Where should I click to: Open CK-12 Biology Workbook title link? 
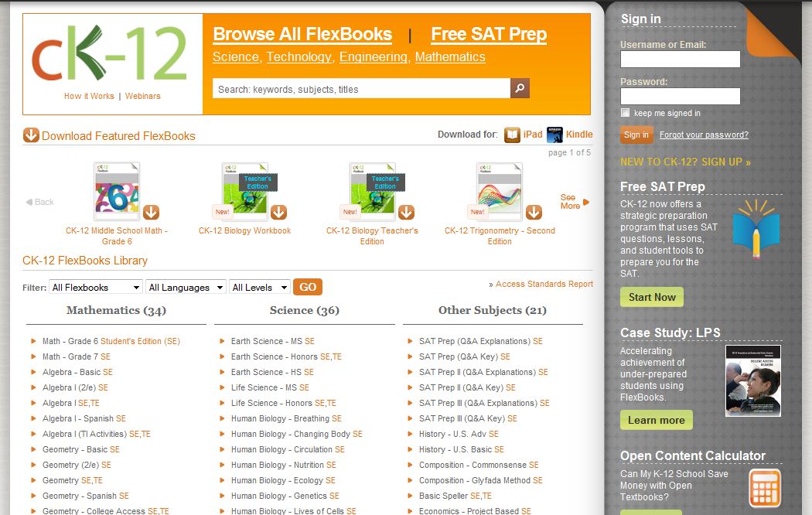(x=245, y=231)
